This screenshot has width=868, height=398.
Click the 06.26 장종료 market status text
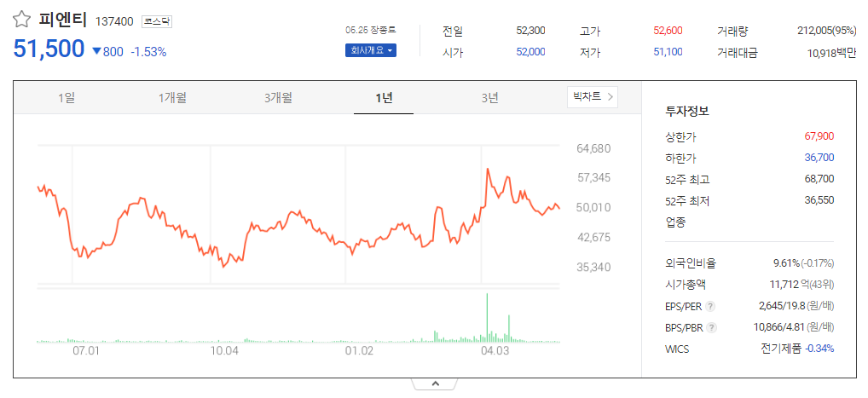(371, 30)
